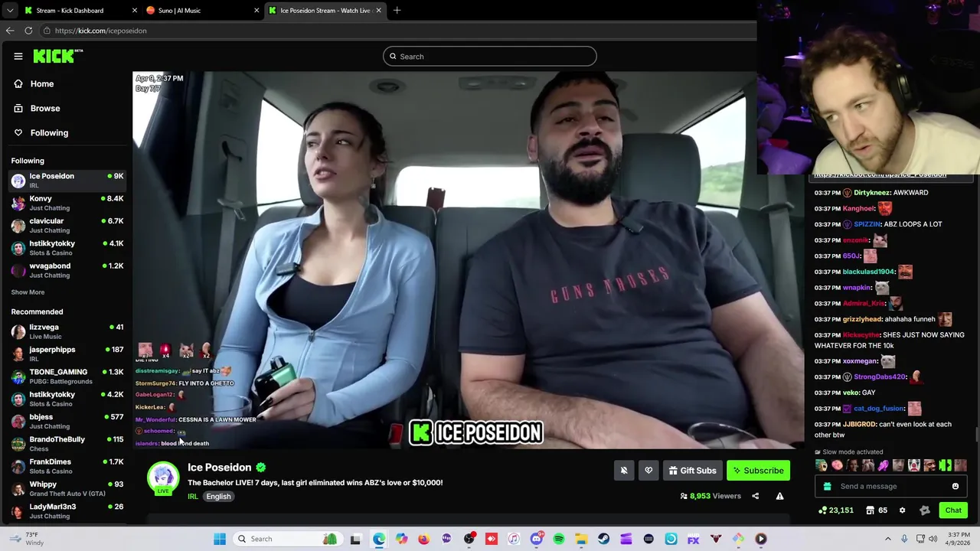The height and width of the screenshot is (551, 980).
Task: Show hidden system tray icons chevron
Action: (x=888, y=539)
